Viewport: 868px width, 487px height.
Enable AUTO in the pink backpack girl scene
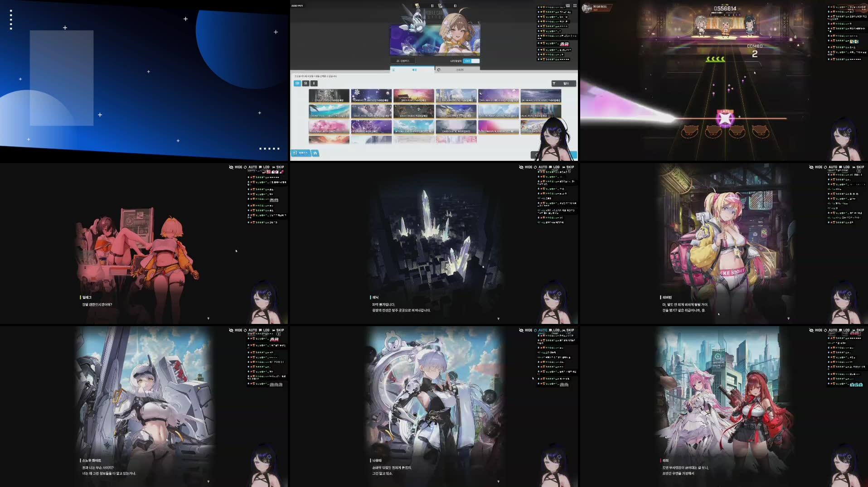[x=830, y=167]
